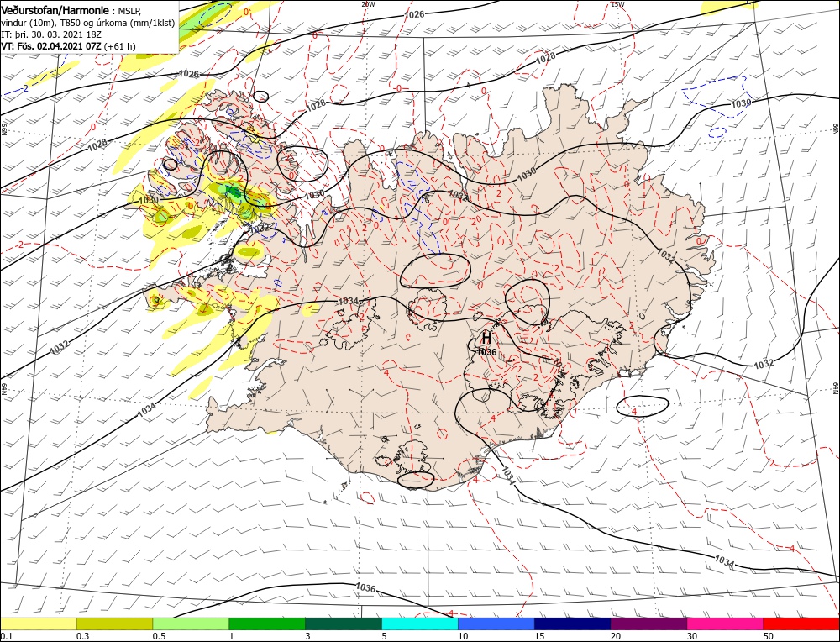Choose the navy 15–20 legend swatch

coord(573,624)
